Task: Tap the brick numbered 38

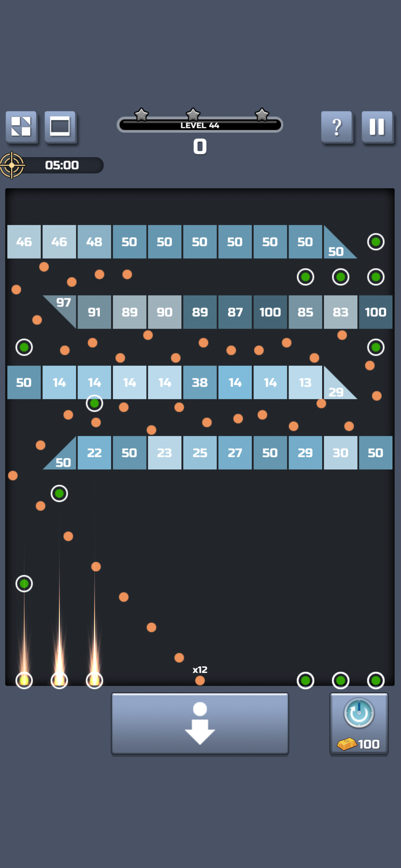Action: (200, 382)
